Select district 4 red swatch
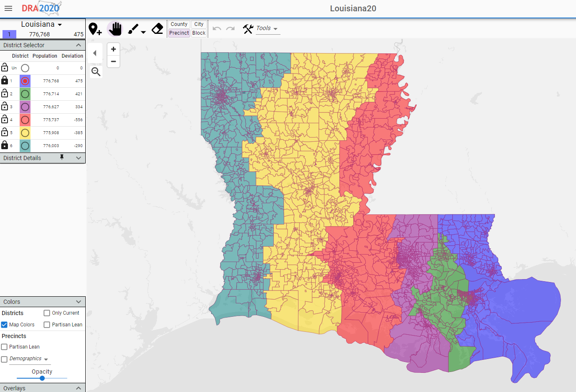The image size is (576, 392). (x=25, y=120)
